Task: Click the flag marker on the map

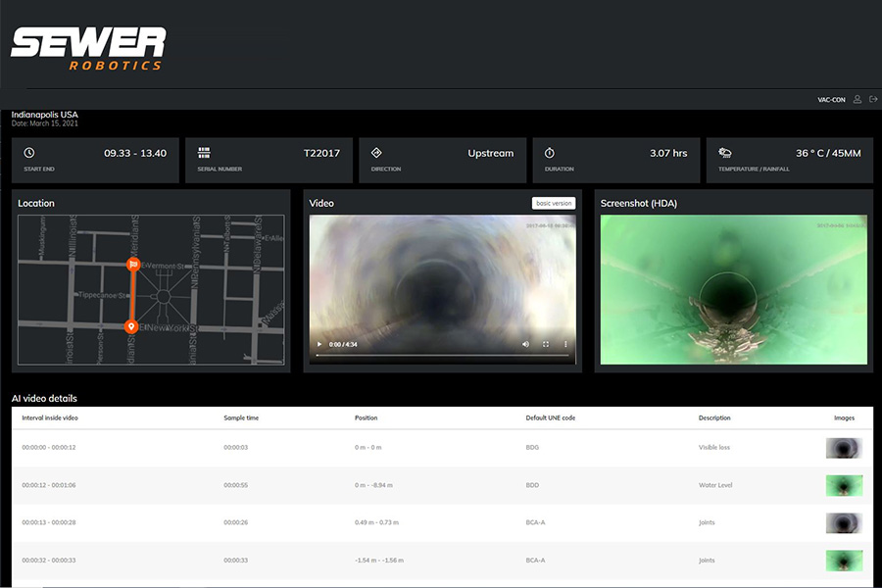Action: (132, 264)
